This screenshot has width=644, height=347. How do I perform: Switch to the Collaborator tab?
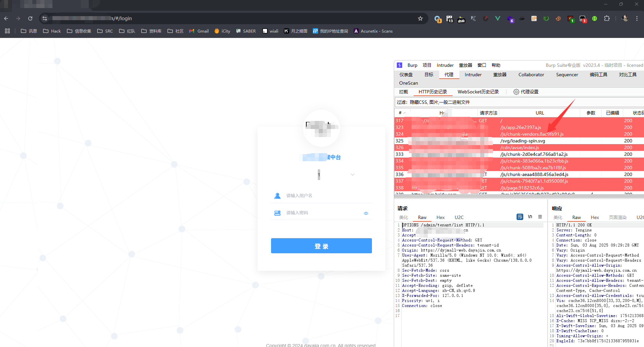pyautogui.click(x=531, y=75)
